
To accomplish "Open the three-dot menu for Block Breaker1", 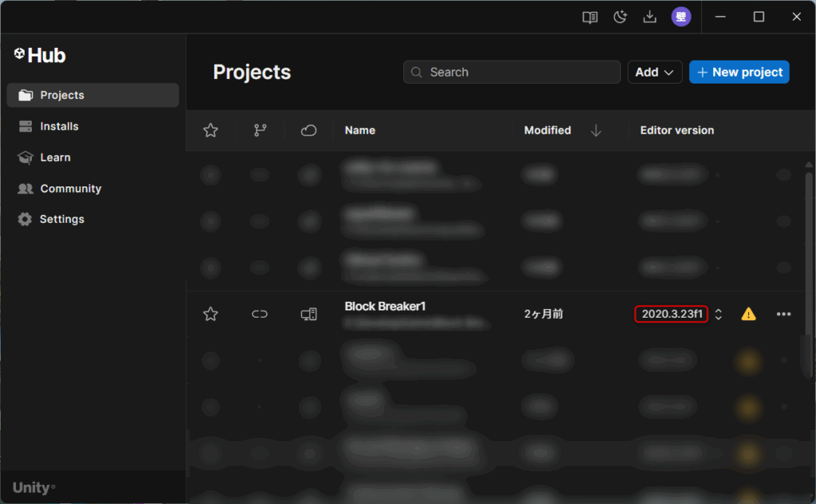I will coord(783,315).
